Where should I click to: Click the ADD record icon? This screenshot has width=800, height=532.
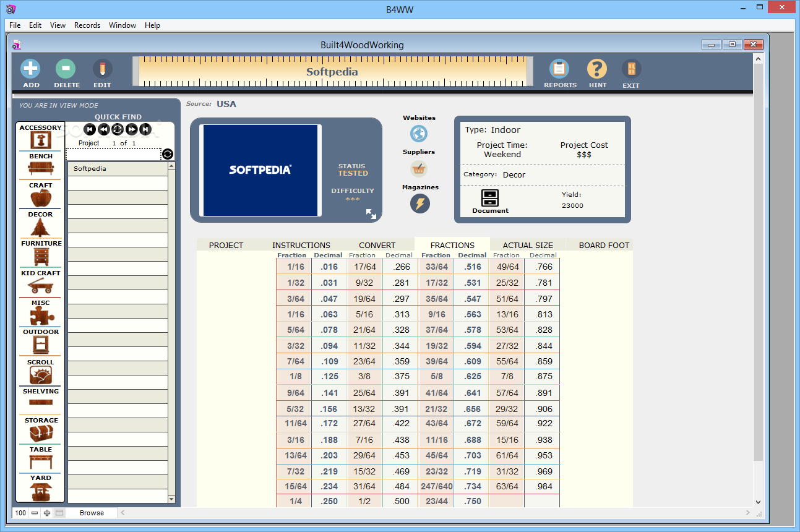coord(30,69)
